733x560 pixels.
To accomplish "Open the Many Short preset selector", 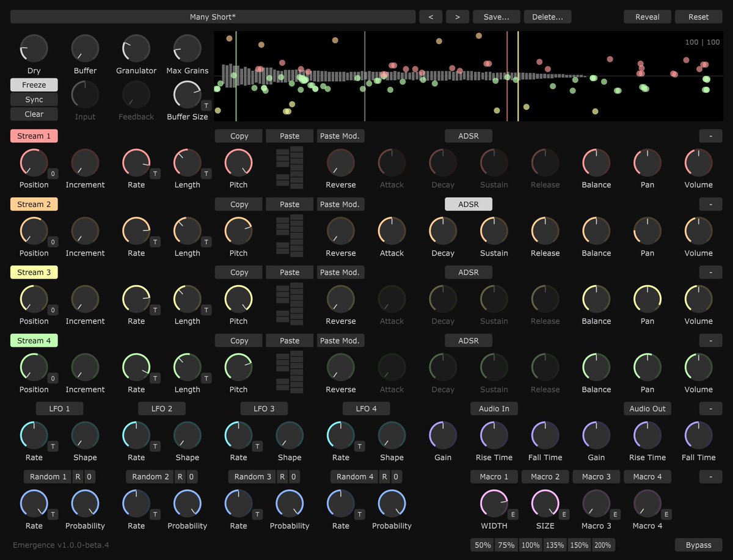I will [213, 16].
